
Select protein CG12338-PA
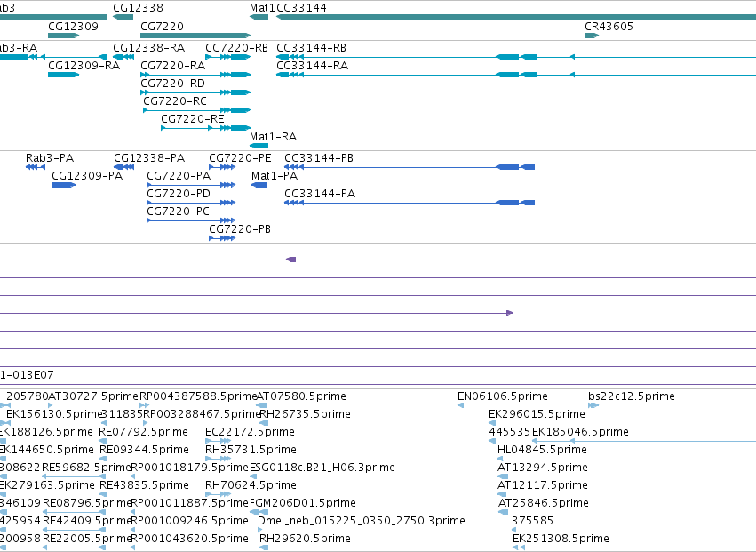point(149,158)
